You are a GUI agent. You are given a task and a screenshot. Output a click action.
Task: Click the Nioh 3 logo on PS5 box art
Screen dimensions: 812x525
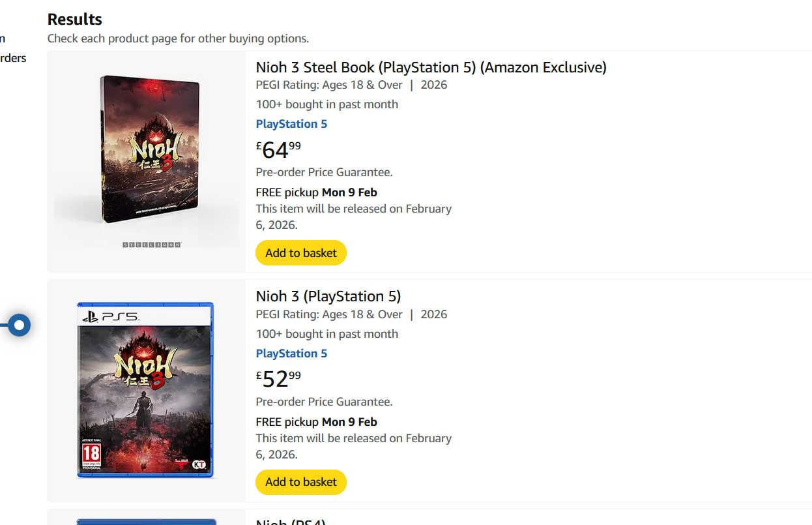coord(145,370)
